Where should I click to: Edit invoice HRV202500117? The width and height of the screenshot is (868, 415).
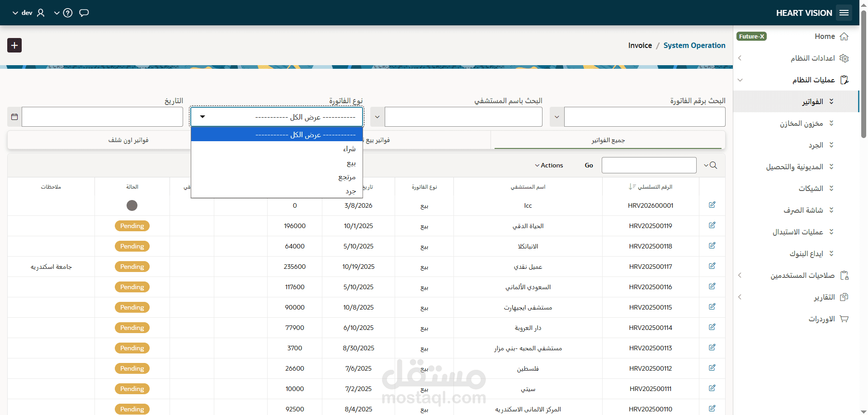pos(712,266)
